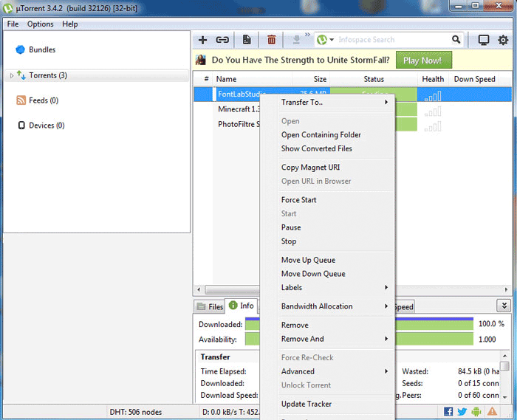Click the orange warning triangle icon

[492, 411]
